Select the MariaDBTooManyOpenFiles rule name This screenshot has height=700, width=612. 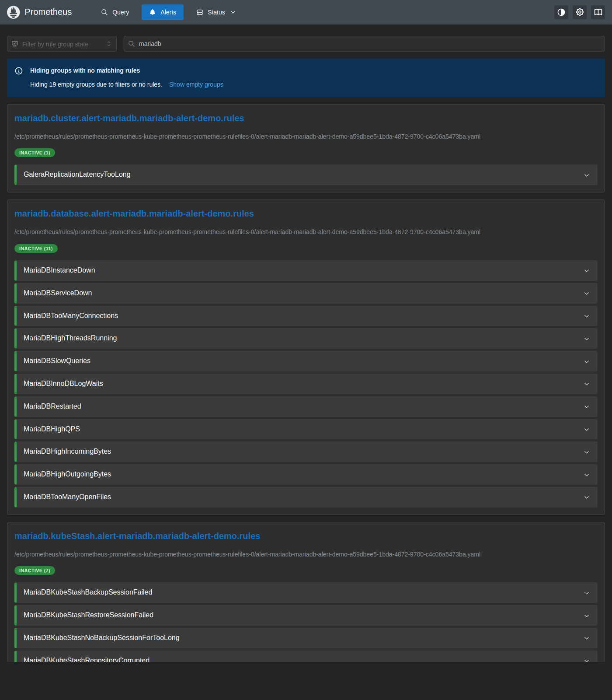(67, 497)
